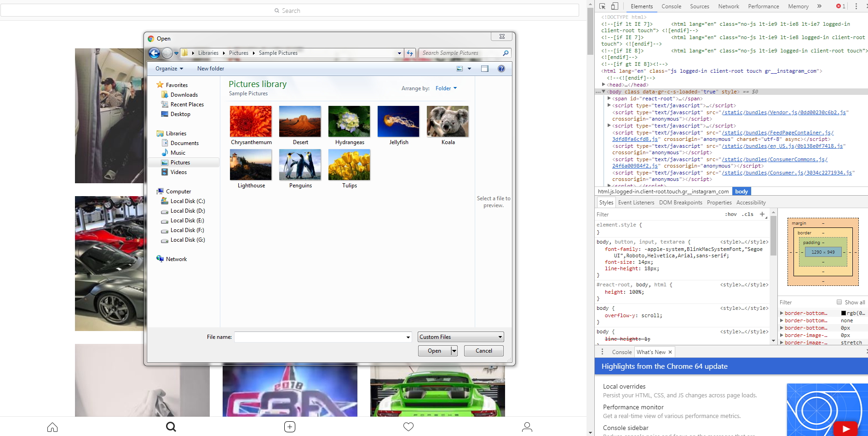This screenshot has height=436, width=868.
Task: Switch to the Network tab
Action: coord(729,6)
